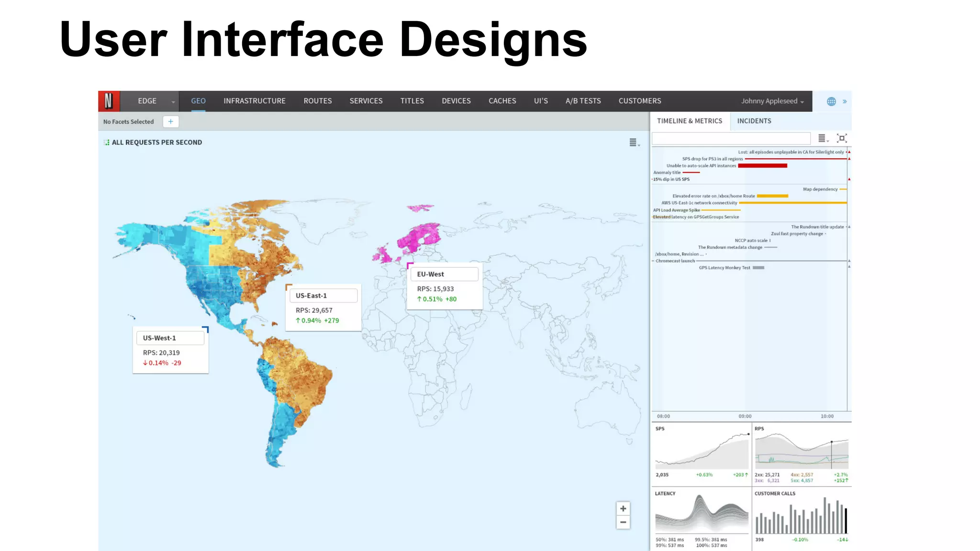Click 'Map dependency' timeline entry

pyautogui.click(x=820, y=189)
